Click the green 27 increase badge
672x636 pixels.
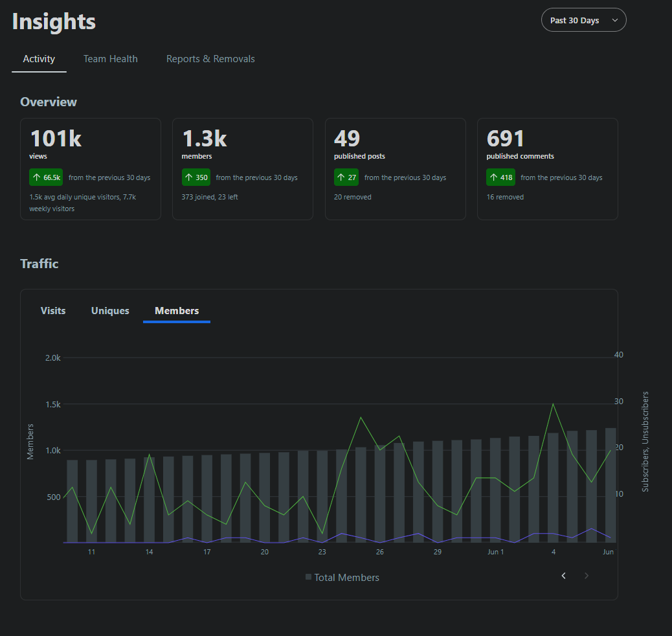(x=346, y=177)
